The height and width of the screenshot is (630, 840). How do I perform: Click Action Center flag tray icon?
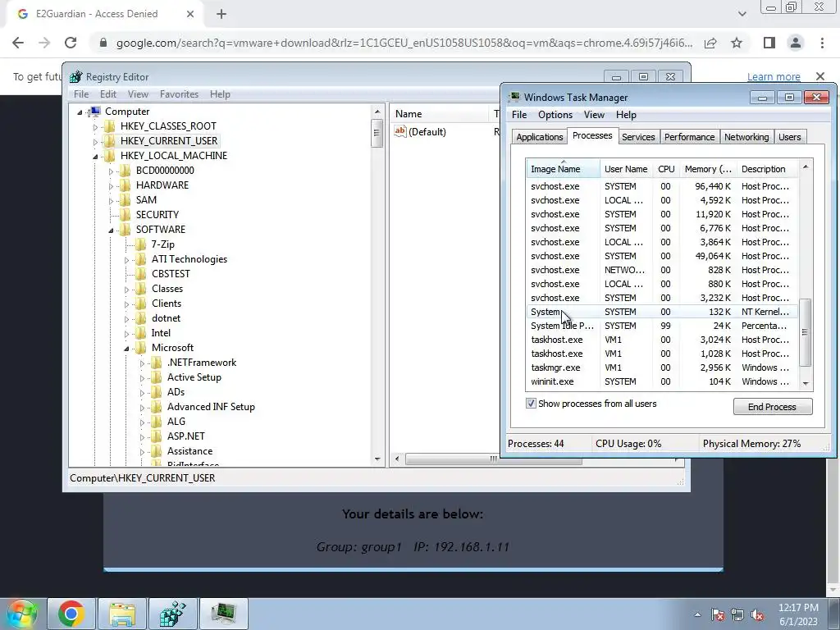(x=718, y=614)
